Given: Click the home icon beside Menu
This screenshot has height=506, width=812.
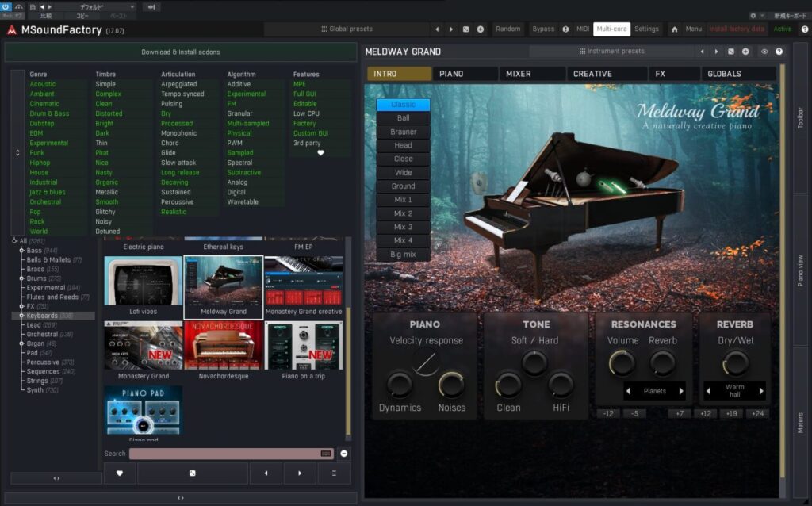Looking at the screenshot, I should [x=674, y=29].
